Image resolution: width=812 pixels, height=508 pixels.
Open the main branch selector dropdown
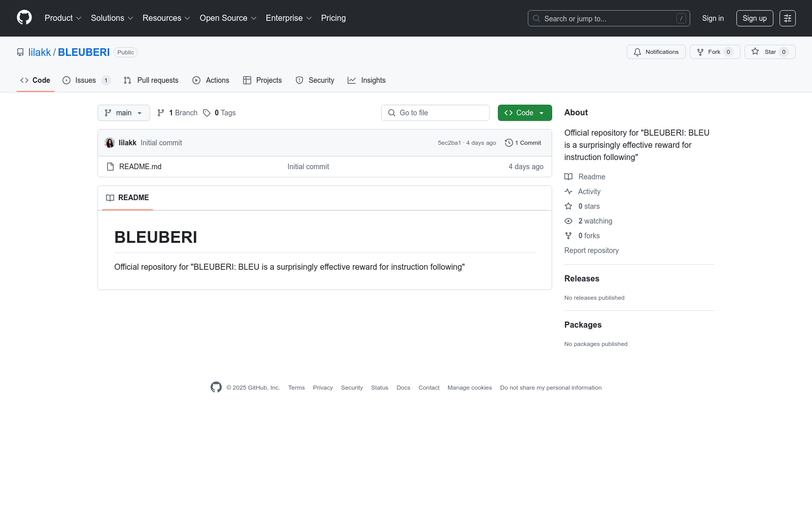(124, 113)
